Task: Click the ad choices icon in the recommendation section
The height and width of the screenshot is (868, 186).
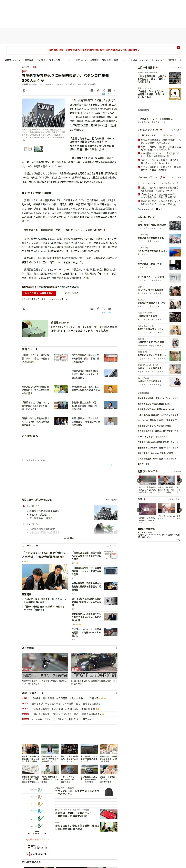Action: coord(112,465)
